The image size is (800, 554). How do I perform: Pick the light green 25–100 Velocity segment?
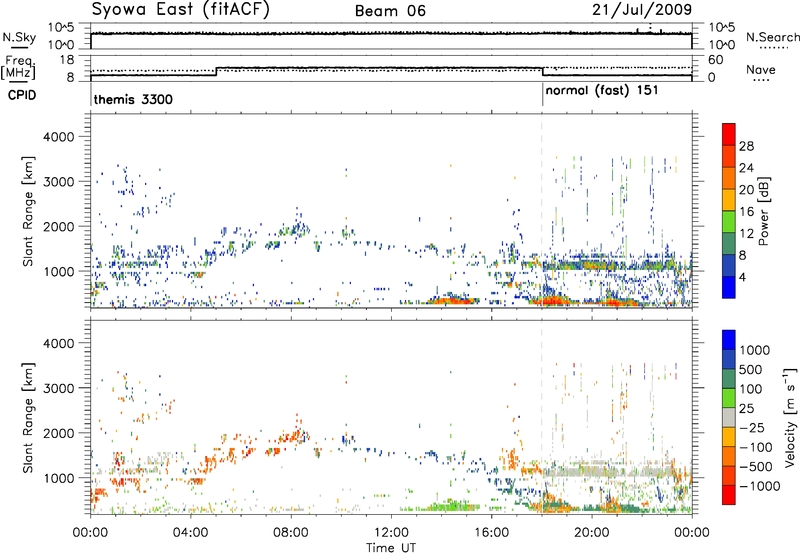pyautogui.click(x=729, y=398)
